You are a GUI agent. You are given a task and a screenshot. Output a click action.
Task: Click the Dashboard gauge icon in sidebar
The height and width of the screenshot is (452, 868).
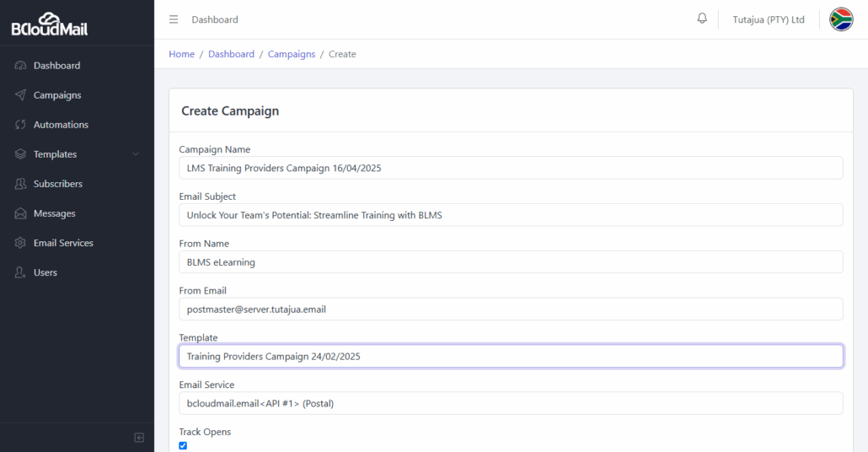pyautogui.click(x=20, y=66)
